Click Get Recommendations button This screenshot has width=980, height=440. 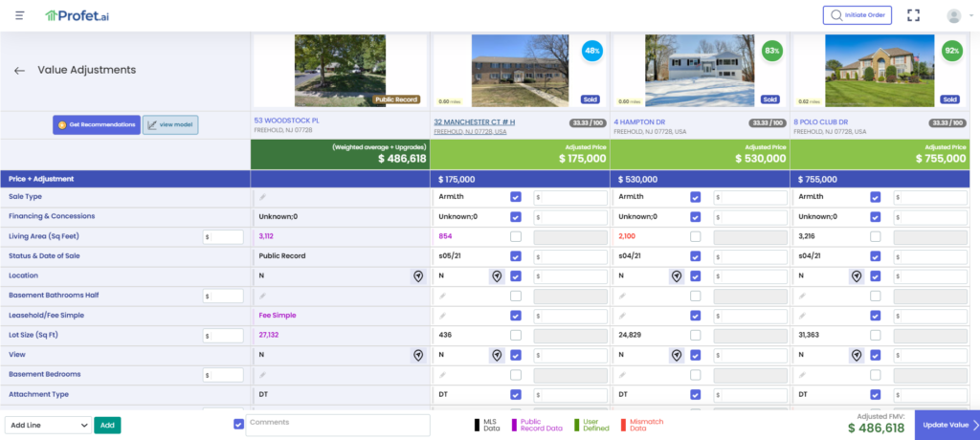(x=97, y=125)
